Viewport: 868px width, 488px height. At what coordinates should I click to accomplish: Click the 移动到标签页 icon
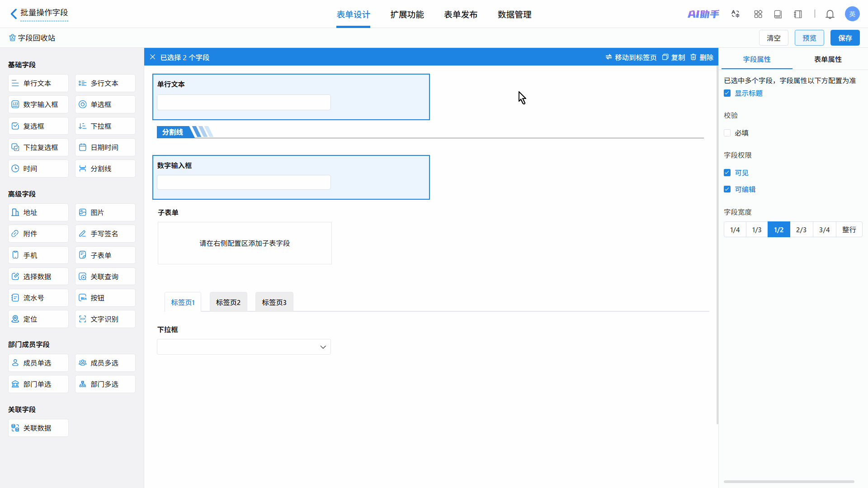click(x=609, y=57)
